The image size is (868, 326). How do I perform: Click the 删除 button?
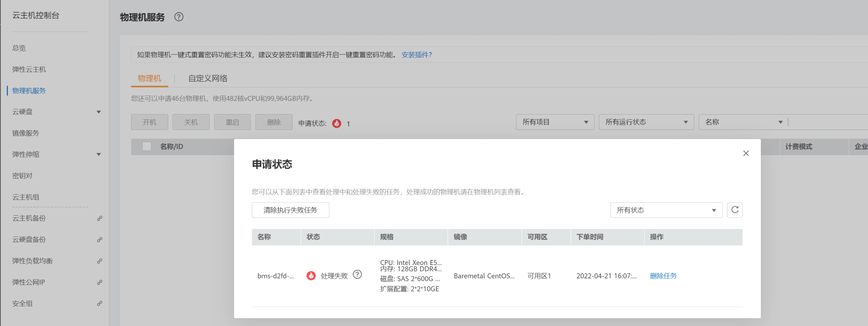(274, 122)
